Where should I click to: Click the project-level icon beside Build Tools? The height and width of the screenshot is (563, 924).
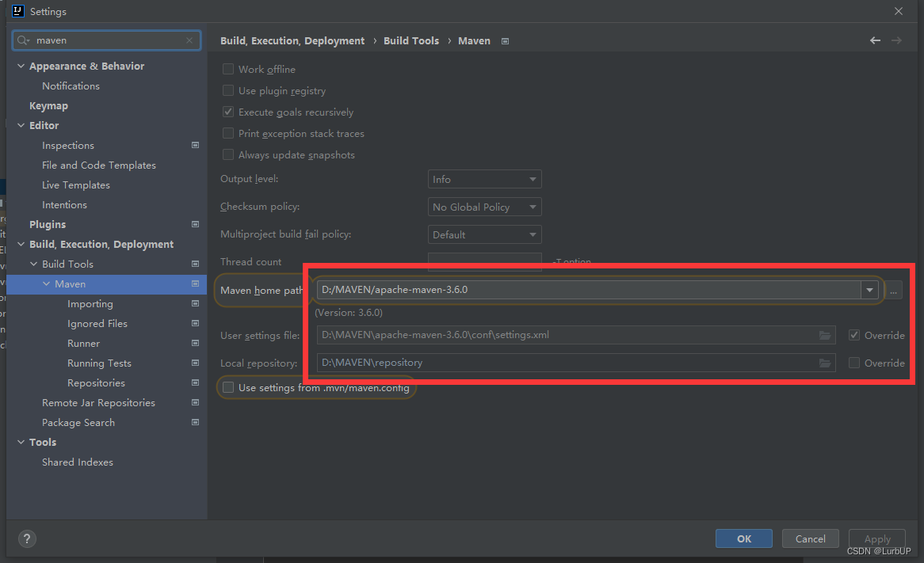[x=195, y=264]
